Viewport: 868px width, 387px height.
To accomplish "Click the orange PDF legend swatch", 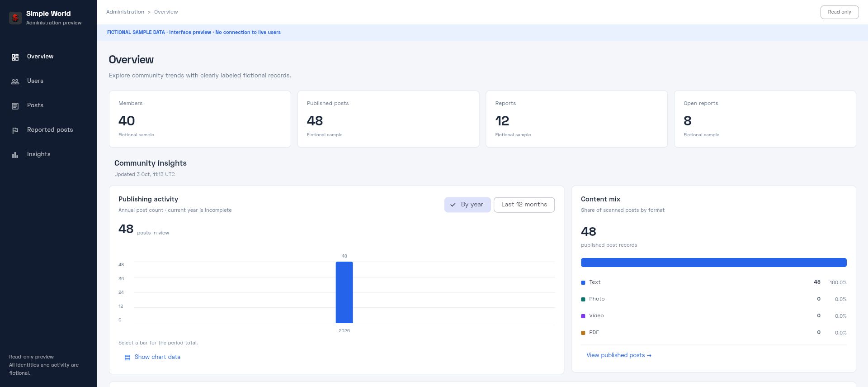I will pyautogui.click(x=583, y=333).
